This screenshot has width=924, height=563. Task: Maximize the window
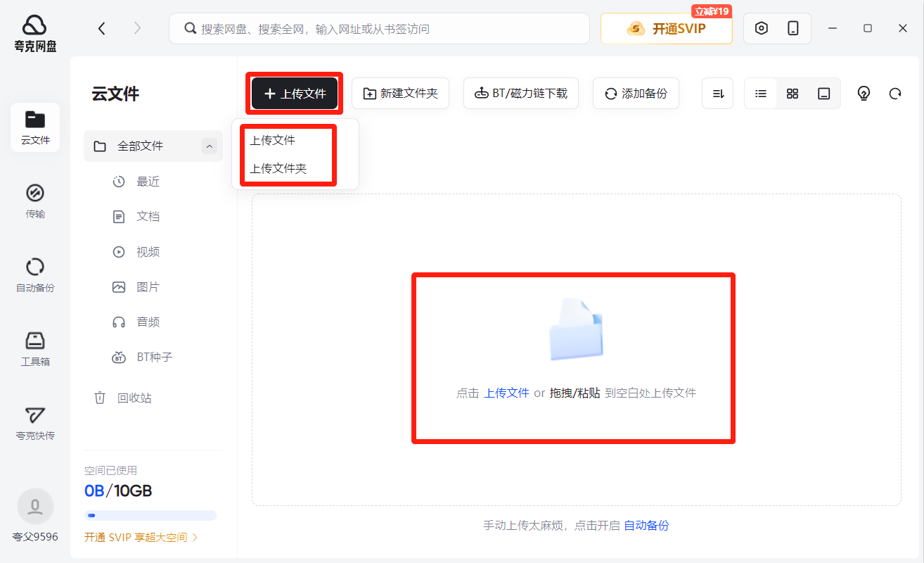[868, 28]
